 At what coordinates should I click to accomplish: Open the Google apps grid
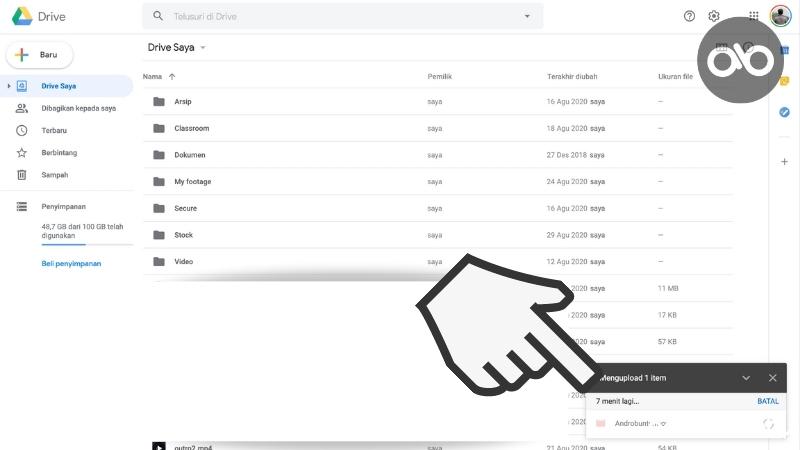(x=754, y=16)
